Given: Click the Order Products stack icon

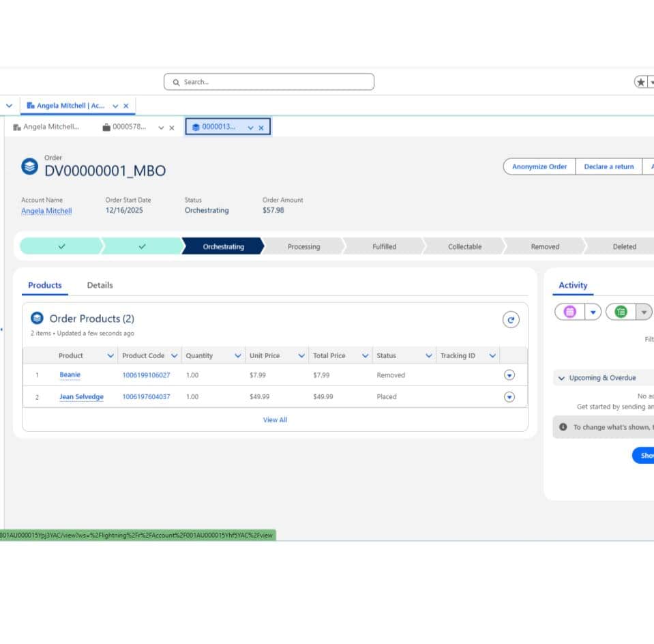Looking at the screenshot, I should point(38,319).
